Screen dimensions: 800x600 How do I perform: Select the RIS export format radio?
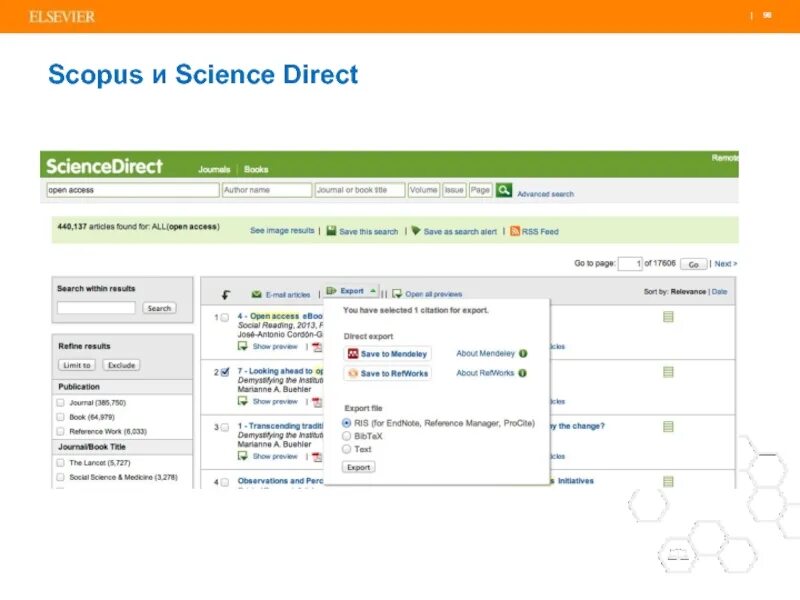point(346,423)
